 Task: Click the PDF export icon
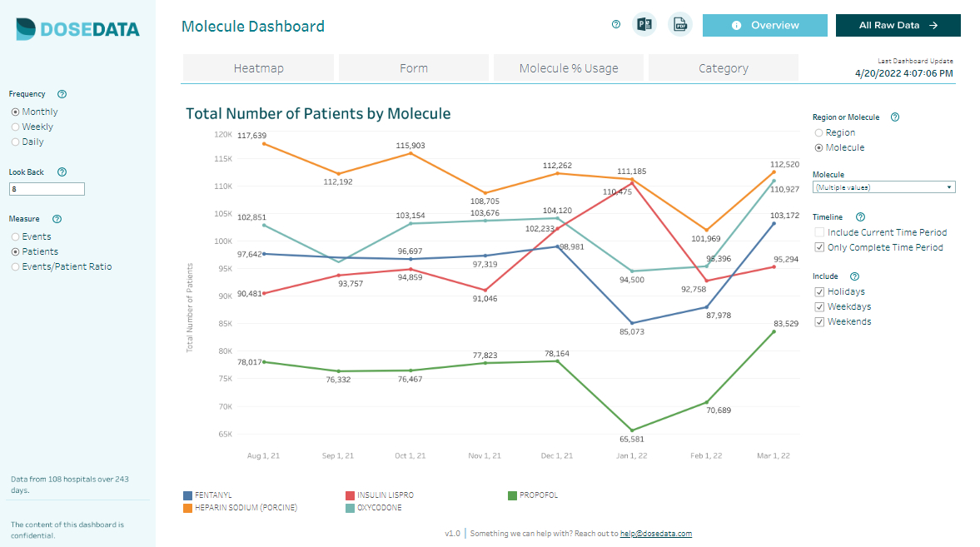pos(680,25)
